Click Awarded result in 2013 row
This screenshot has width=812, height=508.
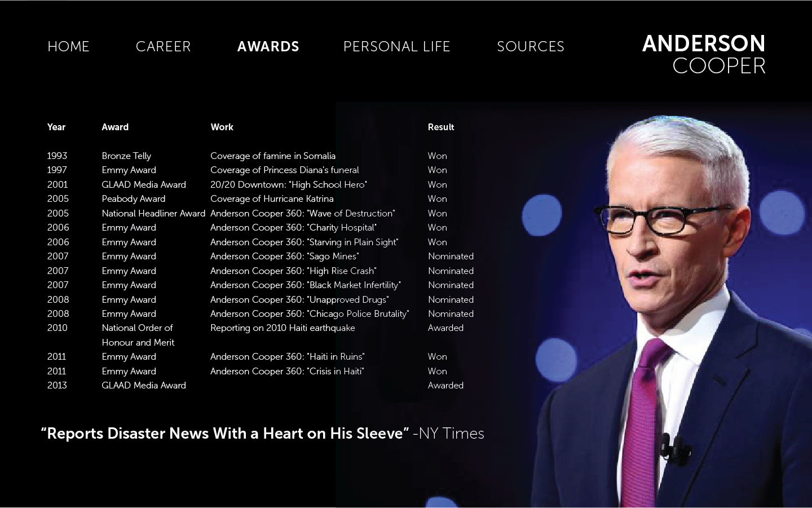445,385
